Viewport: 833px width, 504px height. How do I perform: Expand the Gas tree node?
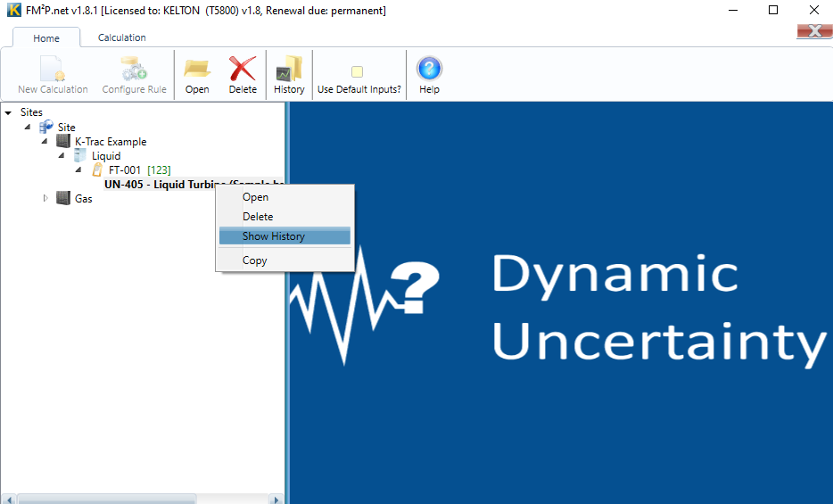[45, 198]
